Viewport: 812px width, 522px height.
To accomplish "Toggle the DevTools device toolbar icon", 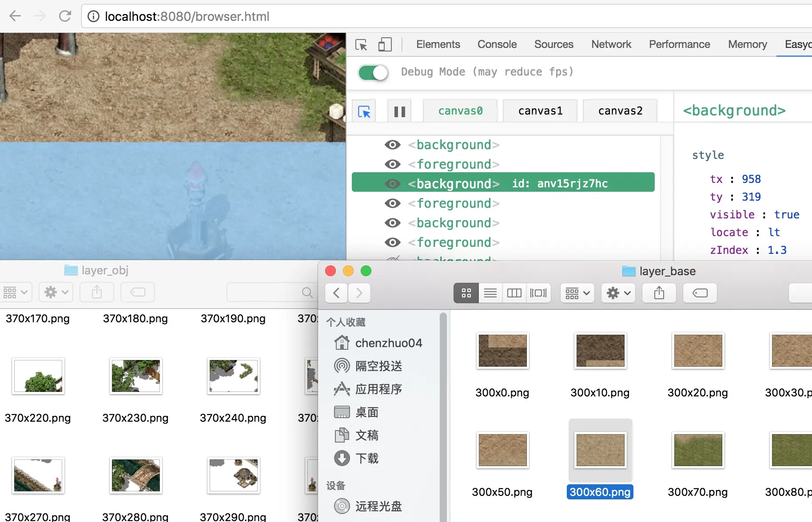I will click(385, 44).
